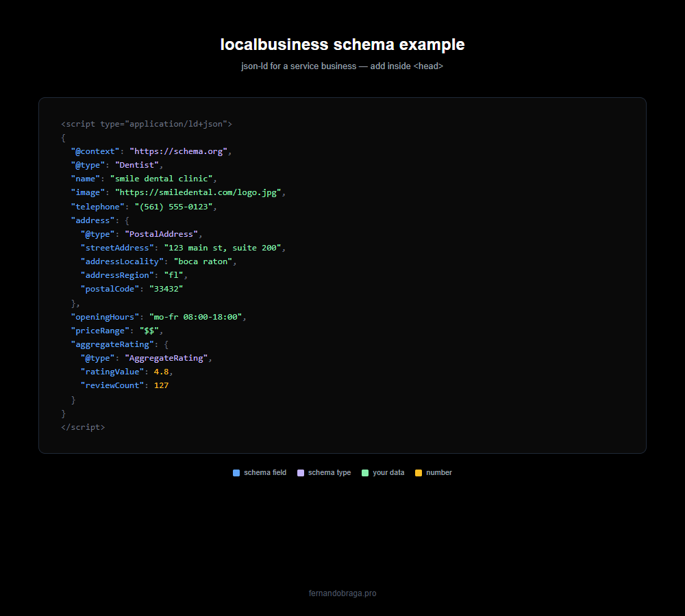
Task: Click the yellow number legend swatch
Action: click(419, 473)
